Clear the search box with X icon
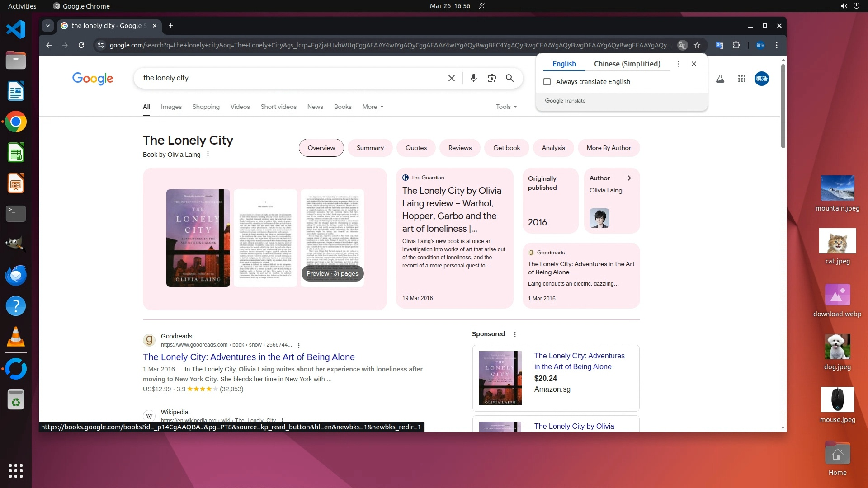 pos(451,78)
